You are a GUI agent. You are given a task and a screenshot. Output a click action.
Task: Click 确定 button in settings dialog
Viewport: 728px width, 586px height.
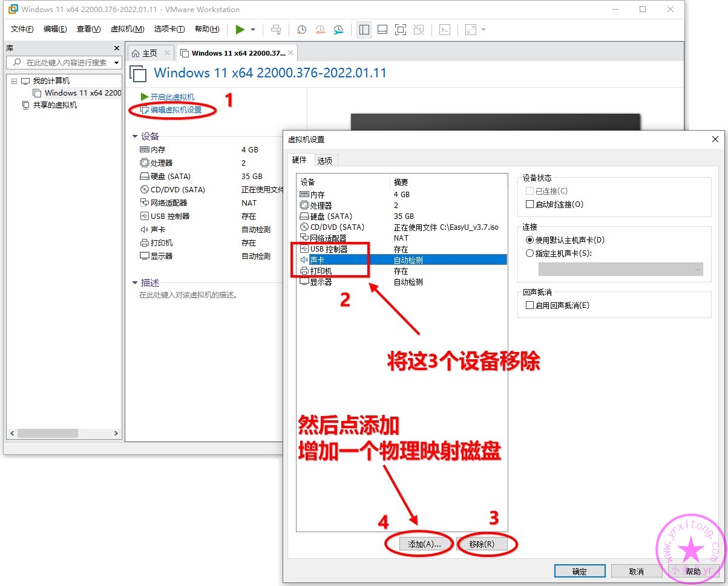click(x=579, y=571)
